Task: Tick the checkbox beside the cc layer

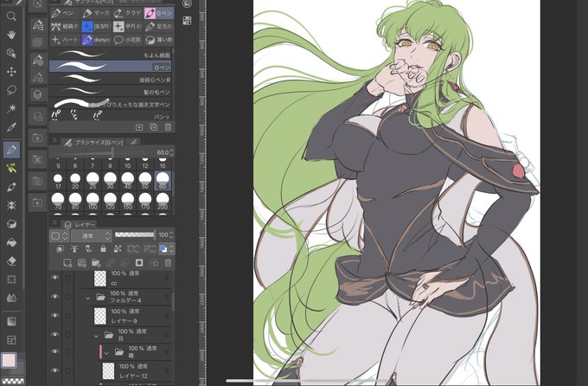Action: point(67,278)
